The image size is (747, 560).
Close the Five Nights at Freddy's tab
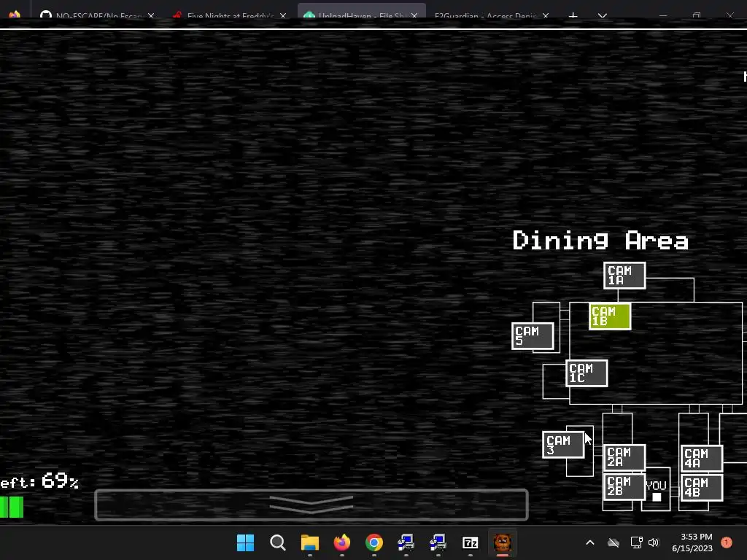[x=283, y=16]
